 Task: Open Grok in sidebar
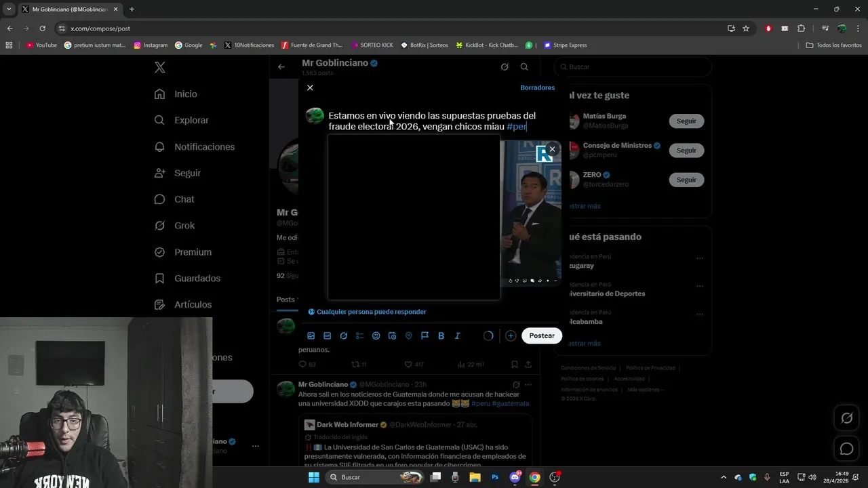coord(174,225)
